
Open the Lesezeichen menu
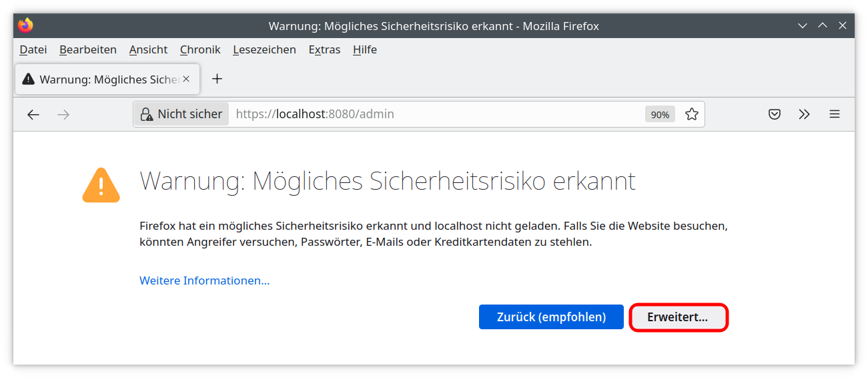pyautogui.click(x=265, y=49)
